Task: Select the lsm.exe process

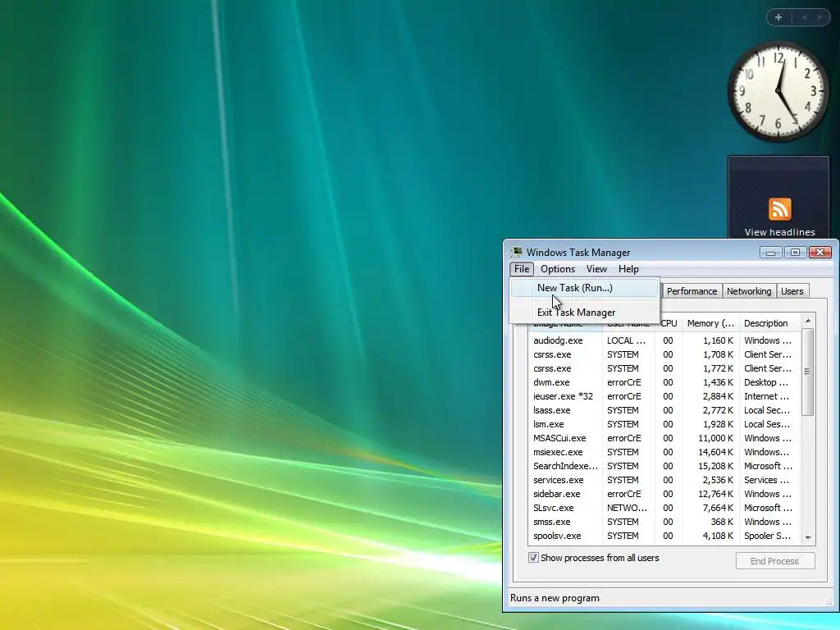Action: coord(664,424)
